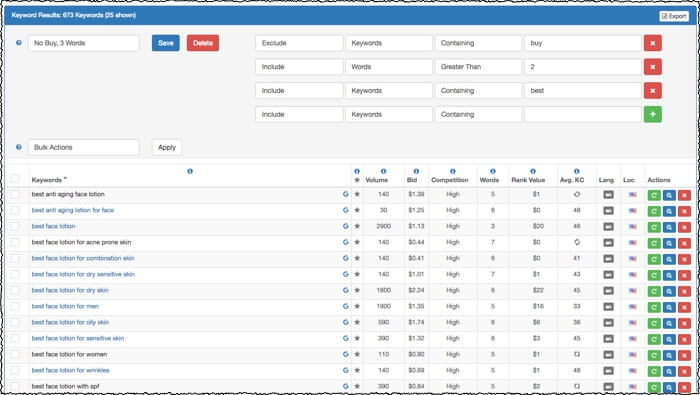Screen dimensions: 700x395
Task: Delete the saved filter
Action: pos(203,43)
